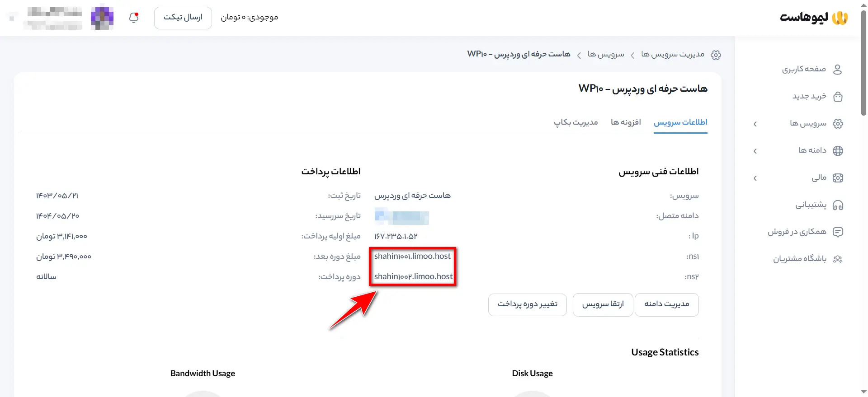Open the LimooHost logo home link
The width and height of the screenshot is (868, 397).
pyautogui.click(x=814, y=18)
